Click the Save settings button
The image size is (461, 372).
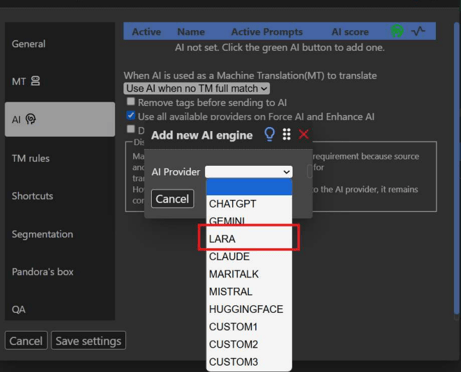click(88, 341)
